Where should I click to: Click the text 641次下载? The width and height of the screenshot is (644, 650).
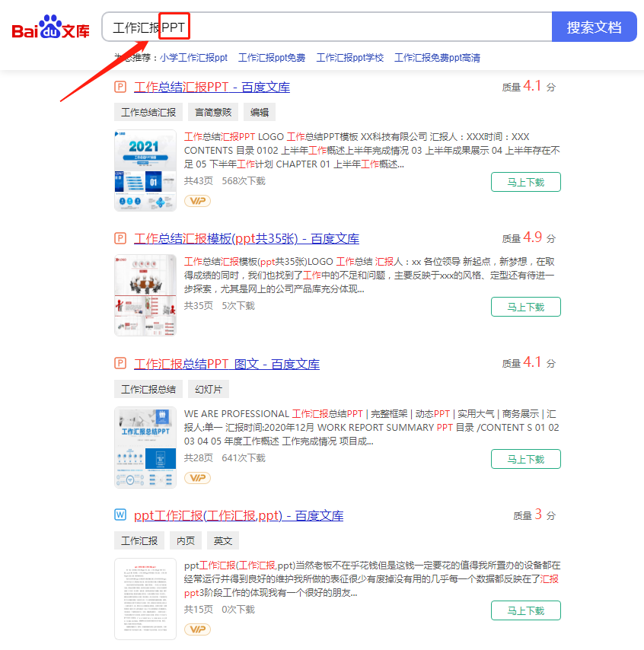(x=244, y=457)
